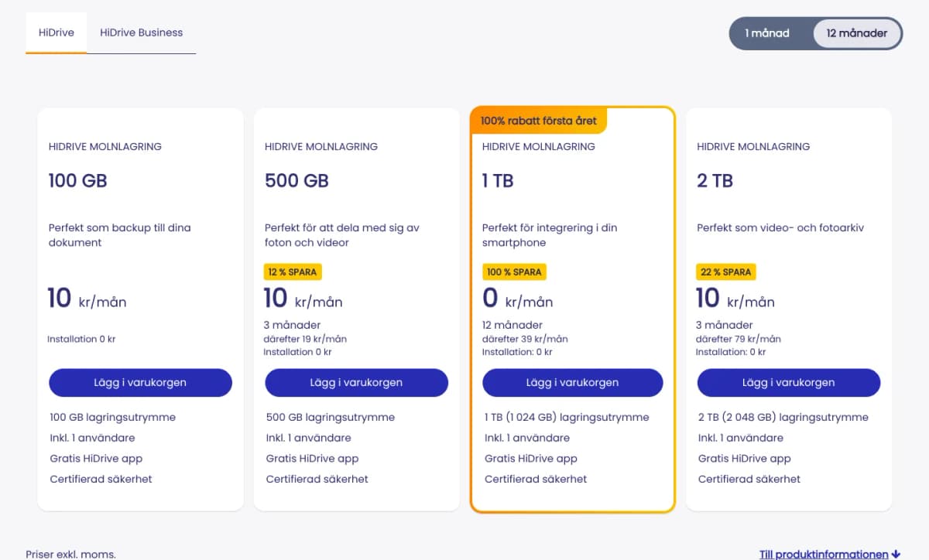Viewport: 929px width, 560px height.
Task: Select the 1 månad billing period
Action: pyautogui.click(x=767, y=33)
